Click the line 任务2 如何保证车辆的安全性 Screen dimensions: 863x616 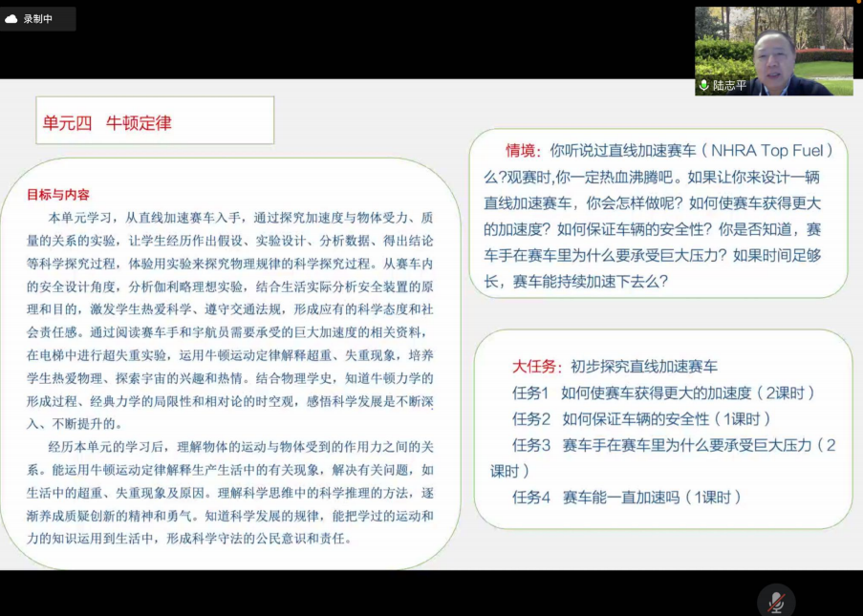pyautogui.click(x=641, y=419)
